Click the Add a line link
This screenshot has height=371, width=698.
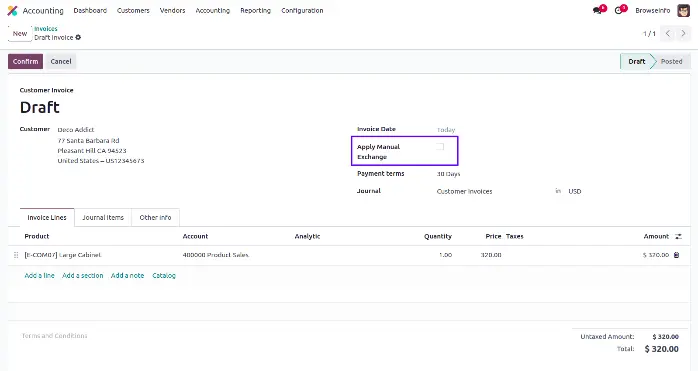click(40, 276)
